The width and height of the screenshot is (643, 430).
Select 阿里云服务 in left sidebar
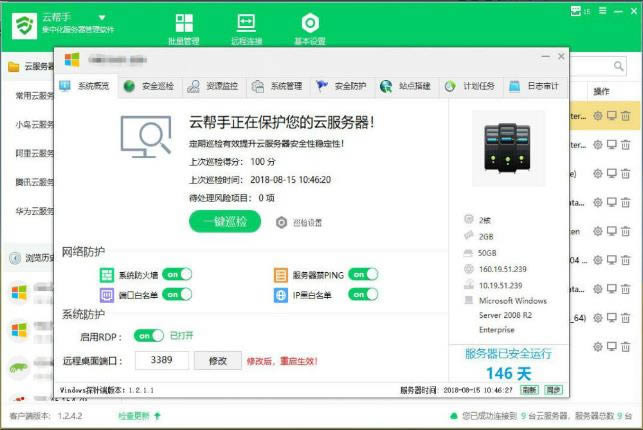click(x=34, y=153)
